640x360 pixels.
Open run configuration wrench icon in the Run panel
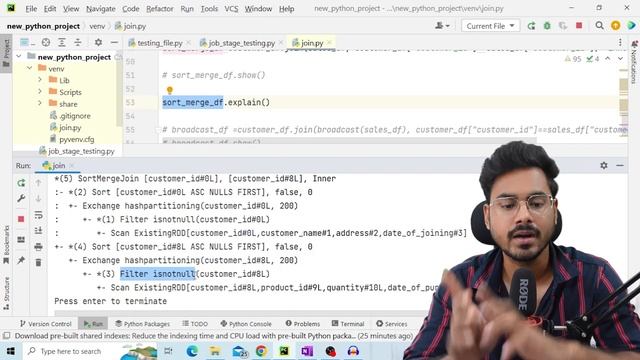[x=21, y=198]
